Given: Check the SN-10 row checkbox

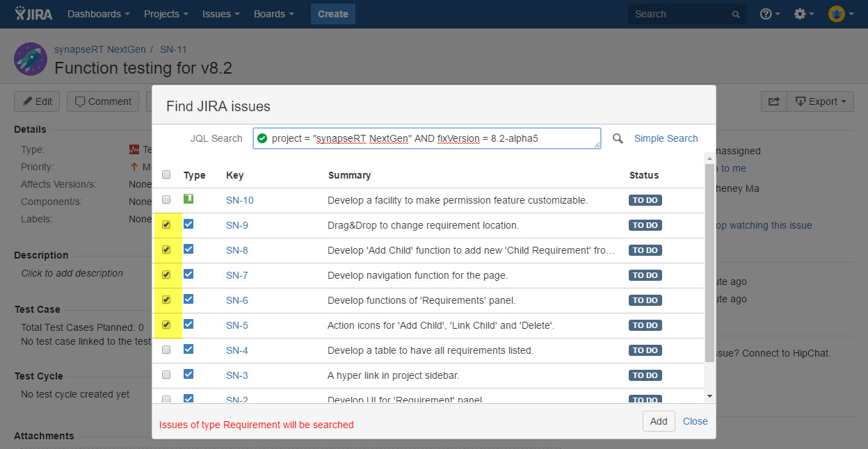Looking at the screenshot, I should [166, 199].
